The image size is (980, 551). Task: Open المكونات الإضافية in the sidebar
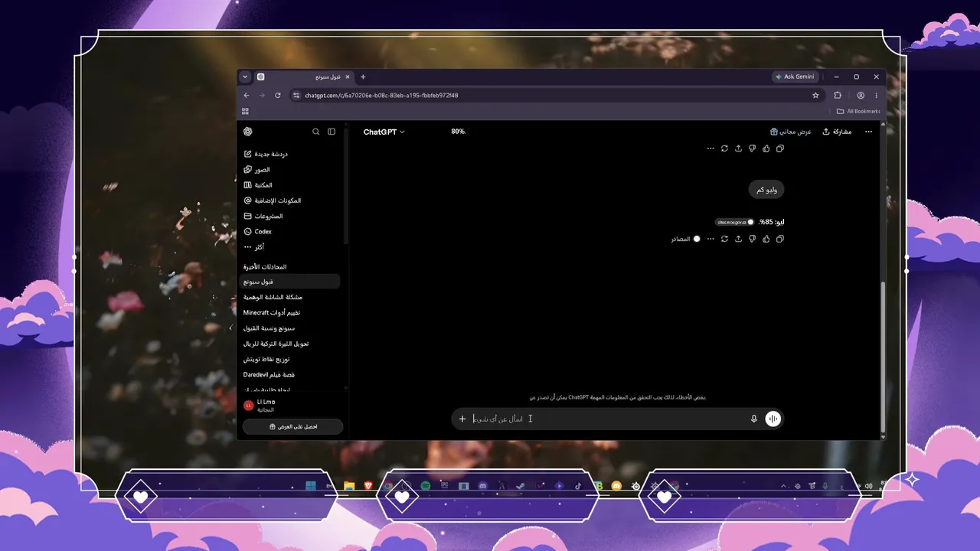click(x=291, y=201)
